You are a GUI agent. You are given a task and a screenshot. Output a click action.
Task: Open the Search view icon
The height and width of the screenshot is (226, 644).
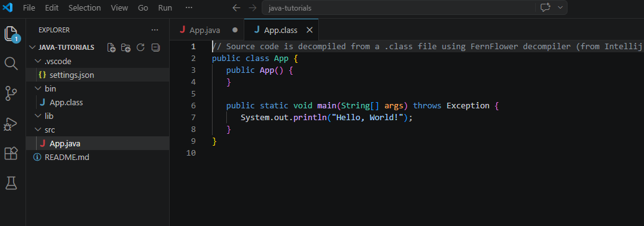(x=11, y=64)
